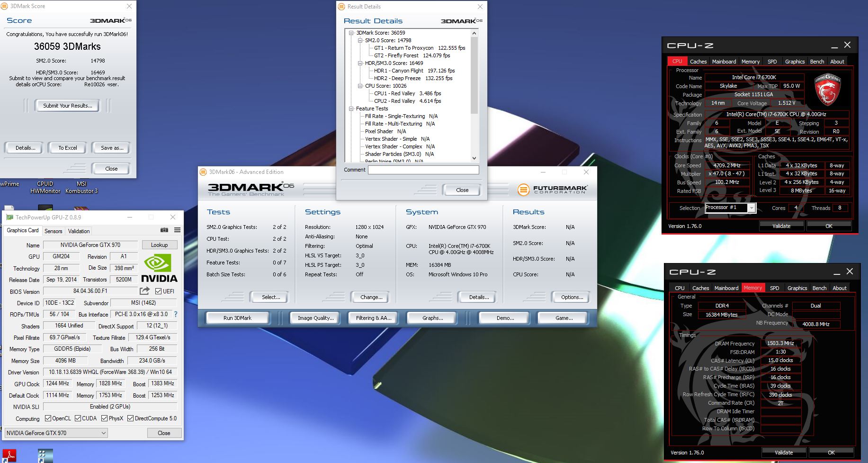The height and width of the screenshot is (463, 868).
Task: Switch to the Sensors tab in GPU-Z
Action: (x=53, y=231)
